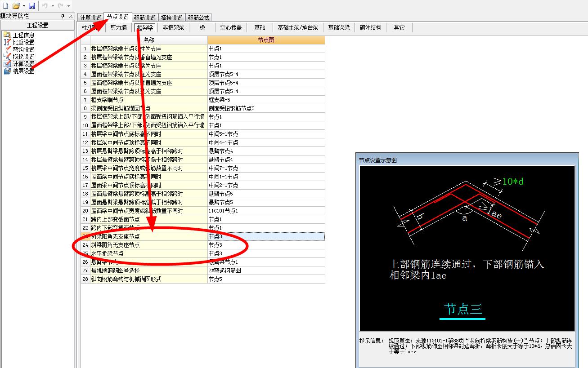Select the 比重设置 icon in navigation
The height and width of the screenshot is (368, 588).
[x=7, y=42]
